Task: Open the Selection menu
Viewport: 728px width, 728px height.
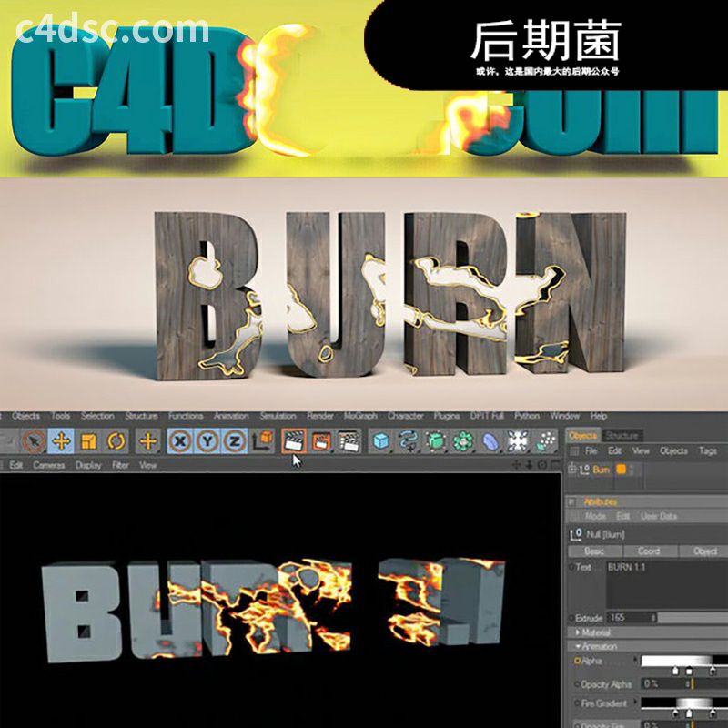Action: pos(97,416)
